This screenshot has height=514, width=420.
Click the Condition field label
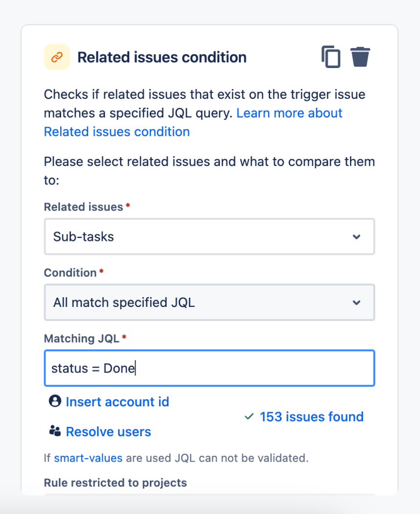point(70,273)
